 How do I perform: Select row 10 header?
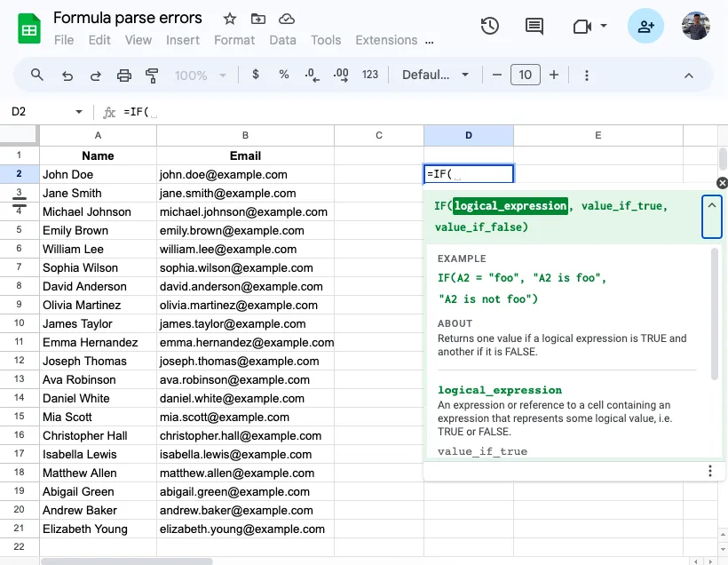click(19, 323)
